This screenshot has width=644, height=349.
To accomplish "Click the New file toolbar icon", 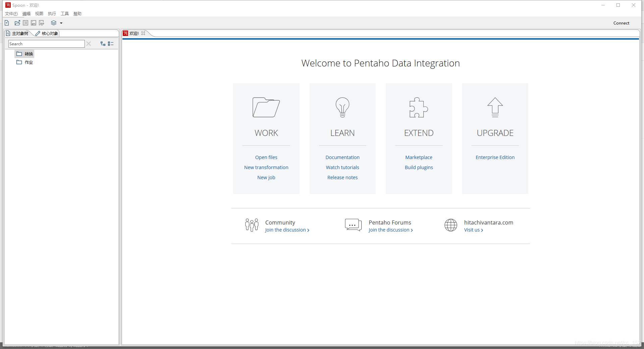I will (x=7, y=23).
